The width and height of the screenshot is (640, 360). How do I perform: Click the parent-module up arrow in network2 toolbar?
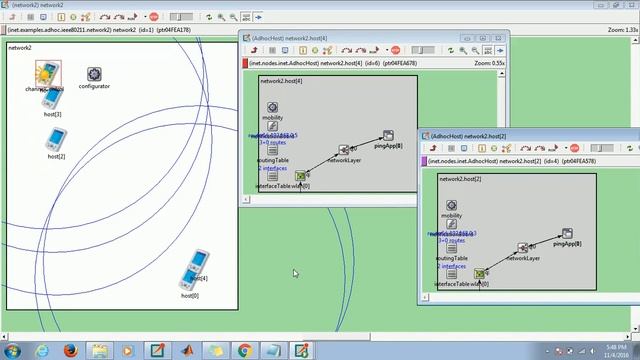coord(12,17)
